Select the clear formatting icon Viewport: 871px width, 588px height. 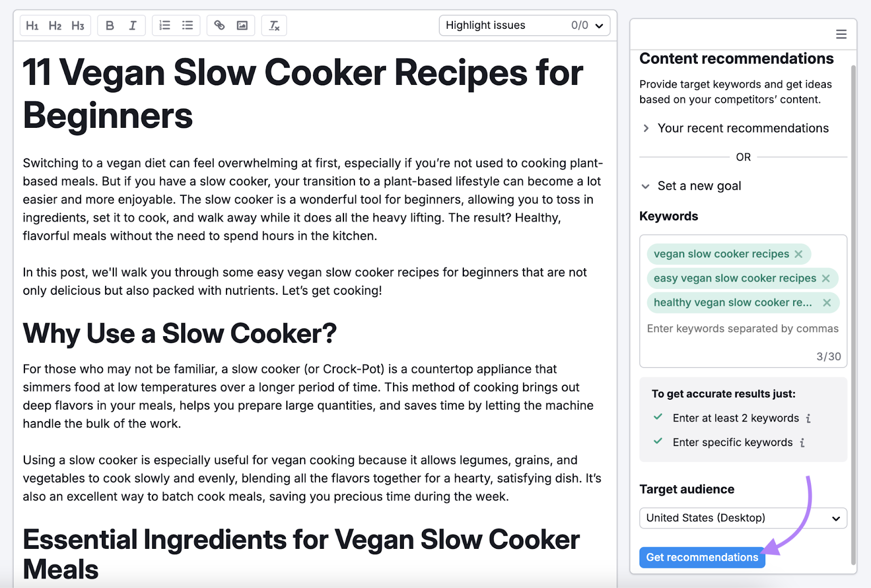(x=274, y=25)
